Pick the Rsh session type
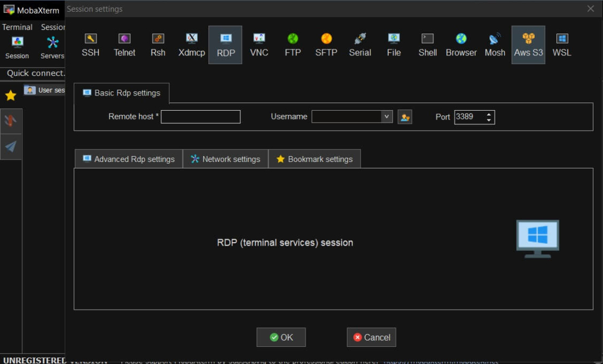This screenshot has width=603, height=364. click(x=158, y=45)
